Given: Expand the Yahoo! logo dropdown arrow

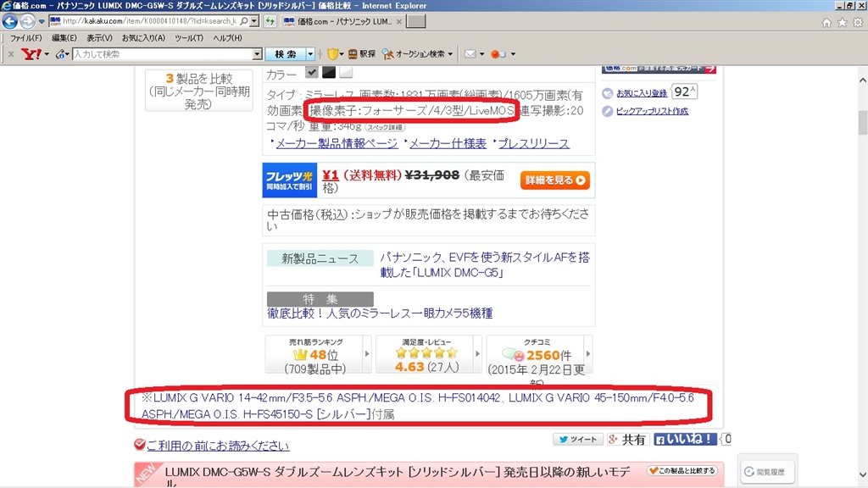Looking at the screenshot, I should [x=47, y=54].
